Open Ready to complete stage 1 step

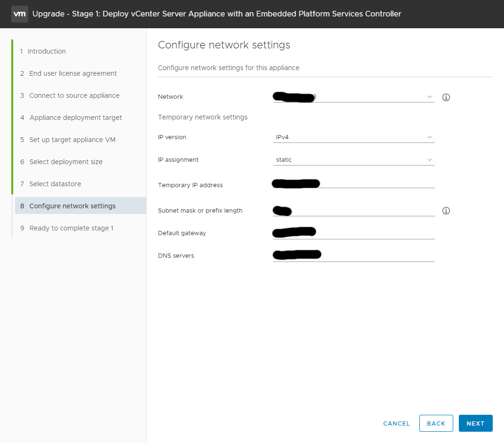point(67,228)
